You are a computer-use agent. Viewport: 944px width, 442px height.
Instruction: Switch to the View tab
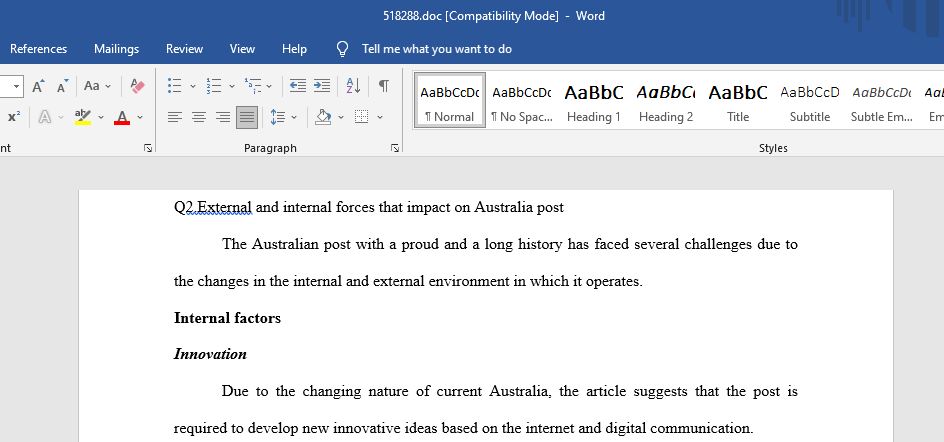[242, 49]
